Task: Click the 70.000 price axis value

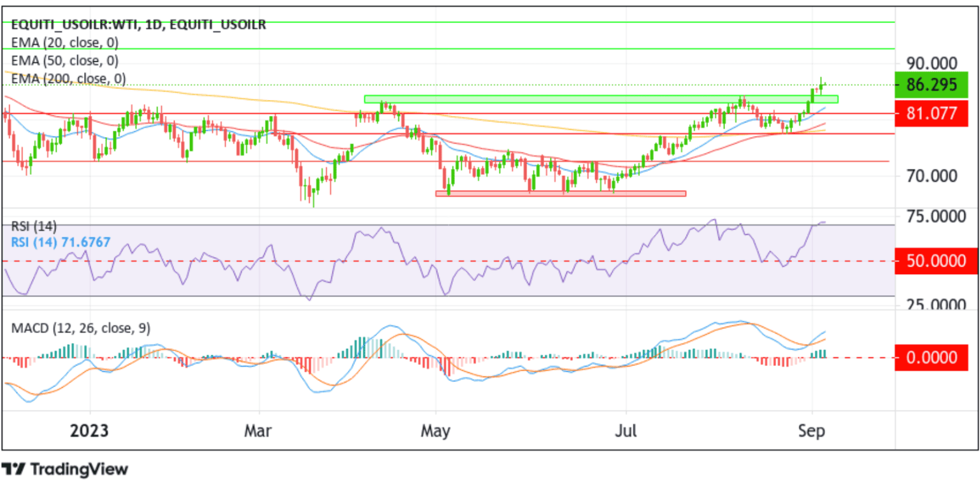Action: 931,175
